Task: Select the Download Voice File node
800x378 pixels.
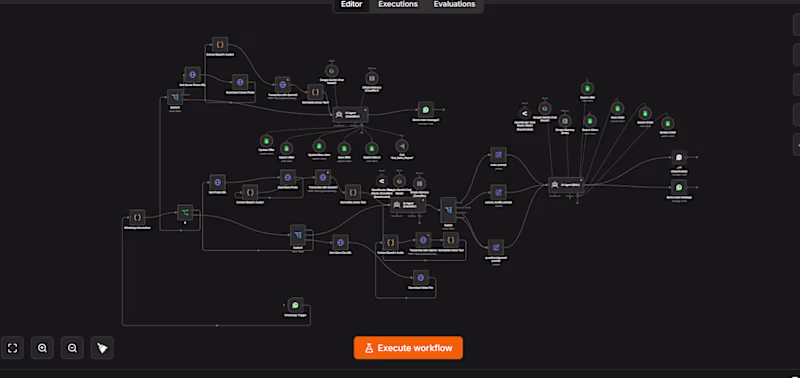Action: (x=421, y=278)
